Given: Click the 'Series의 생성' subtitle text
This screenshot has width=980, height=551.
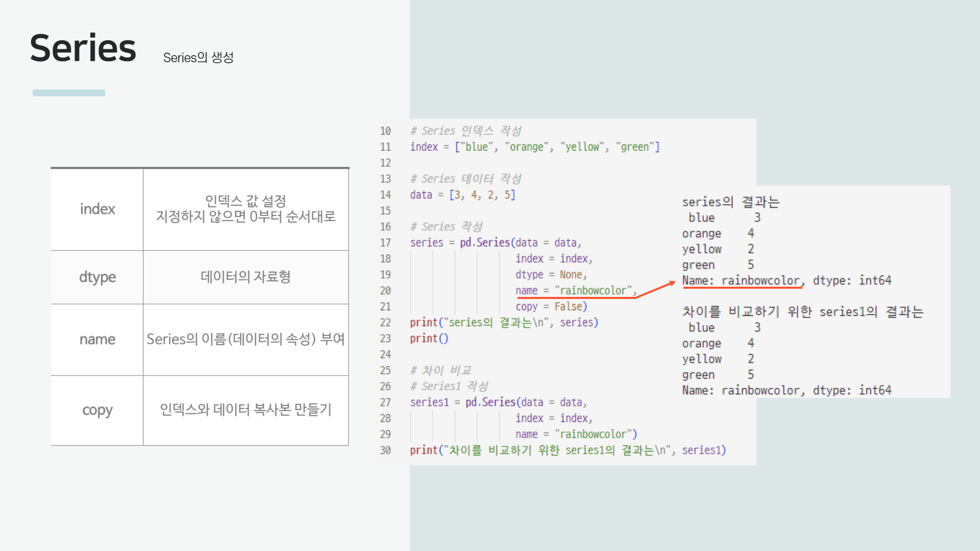Looking at the screenshot, I should click(198, 58).
